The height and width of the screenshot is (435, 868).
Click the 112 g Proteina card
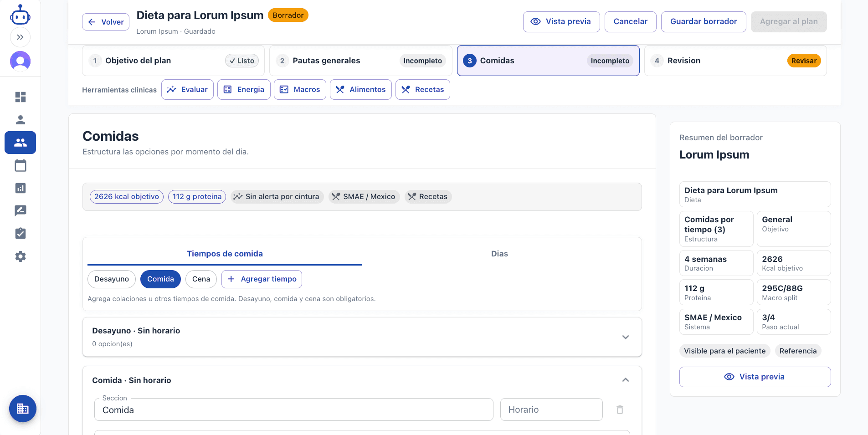[716, 292]
